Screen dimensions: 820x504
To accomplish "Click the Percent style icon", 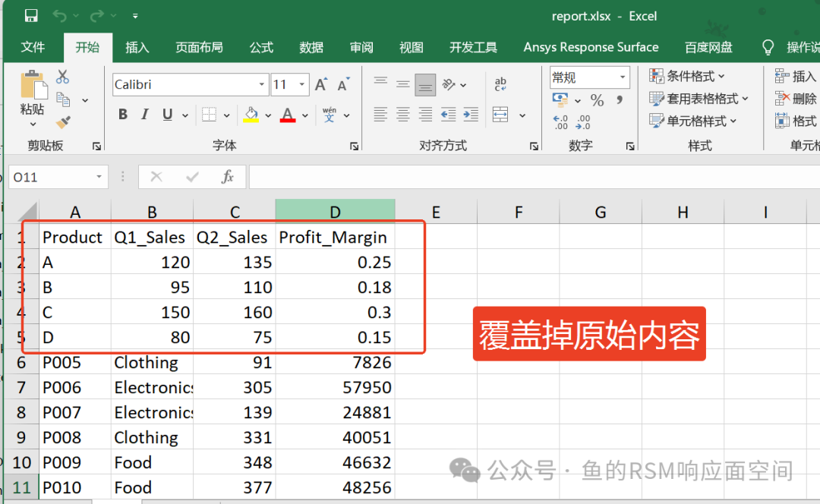I will point(597,100).
